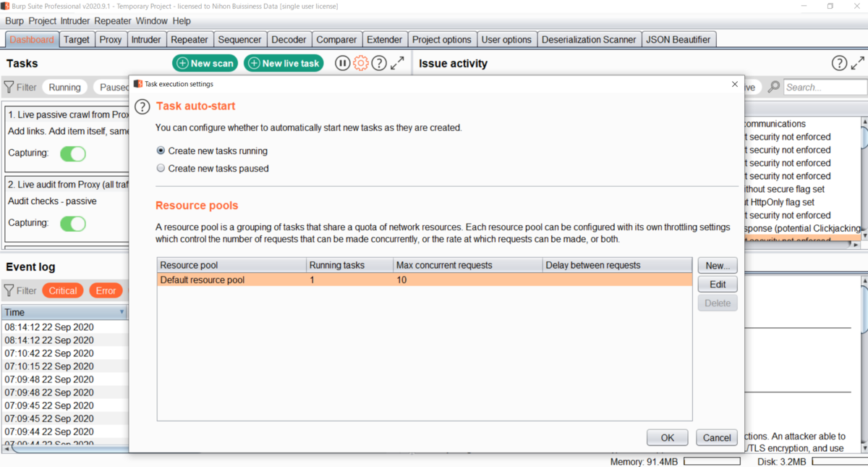This screenshot has height=467, width=868.
Task: Click Edit for the resource pool
Action: 718,285
